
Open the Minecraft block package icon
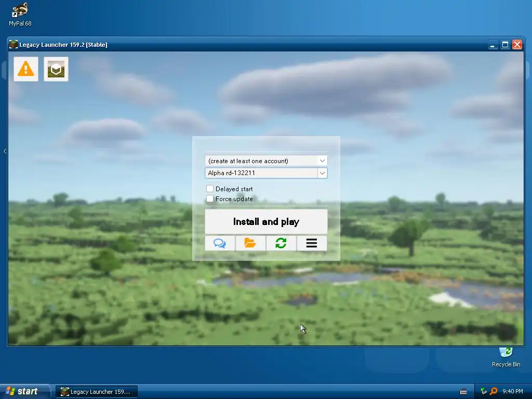56,69
